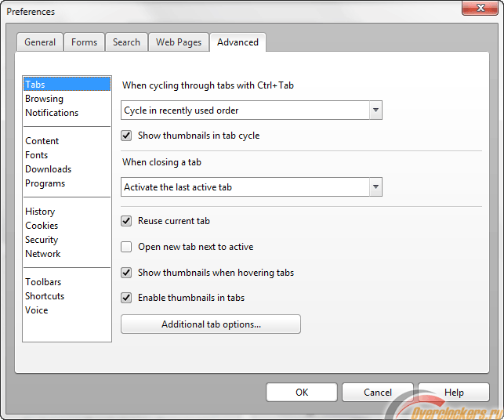The width and height of the screenshot is (504, 420).
Task: Switch to the General tab
Action: point(40,42)
